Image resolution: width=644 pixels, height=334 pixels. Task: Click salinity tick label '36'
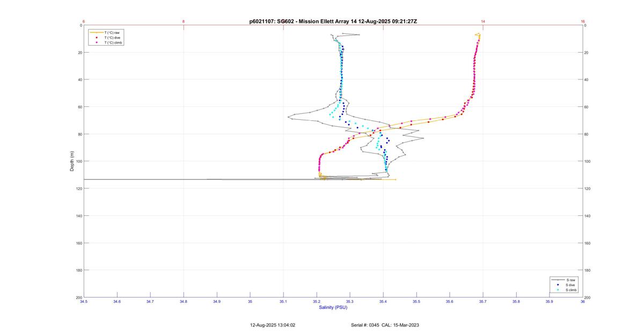point(583,302)
